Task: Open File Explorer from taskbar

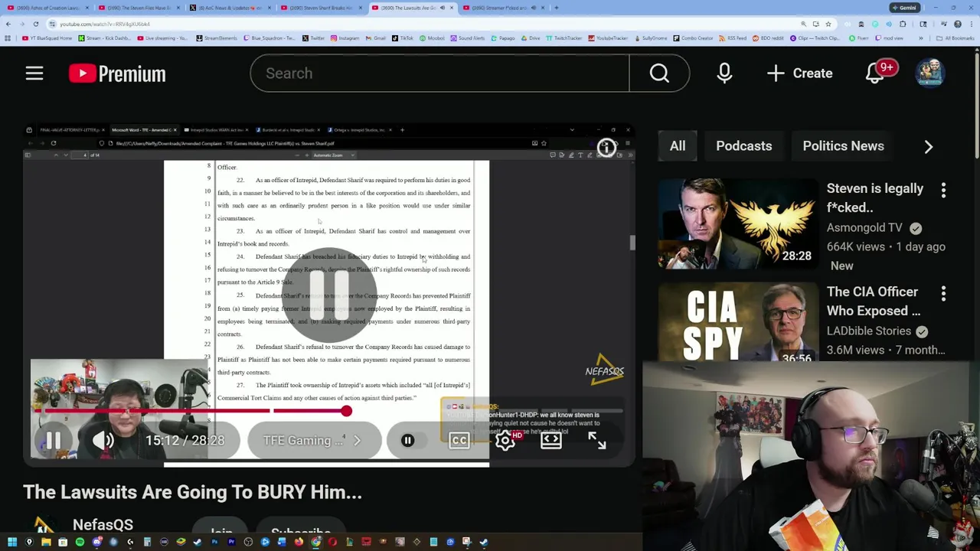Action: 46,542
